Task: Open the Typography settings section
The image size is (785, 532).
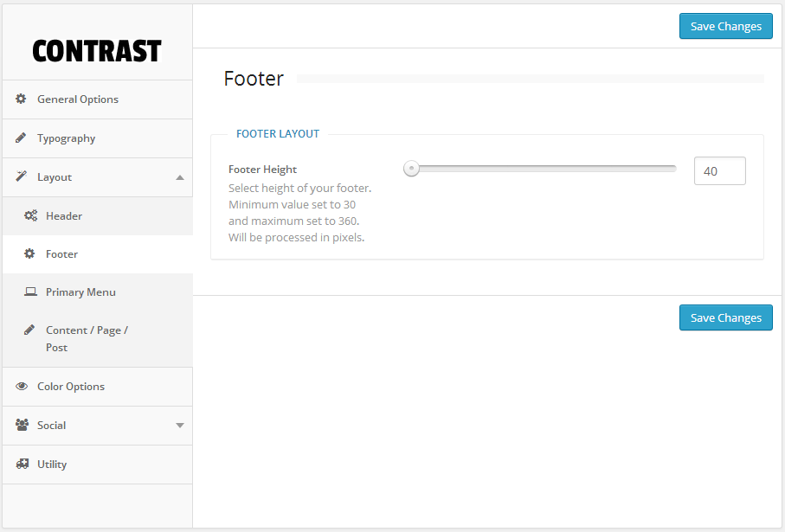Action: [x=66, y=138]
